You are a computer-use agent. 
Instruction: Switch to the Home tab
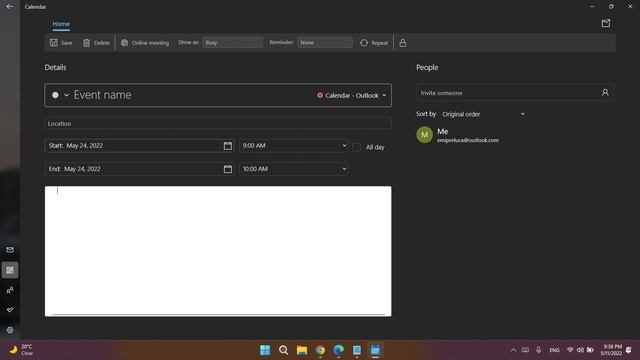tap(61, 24)
